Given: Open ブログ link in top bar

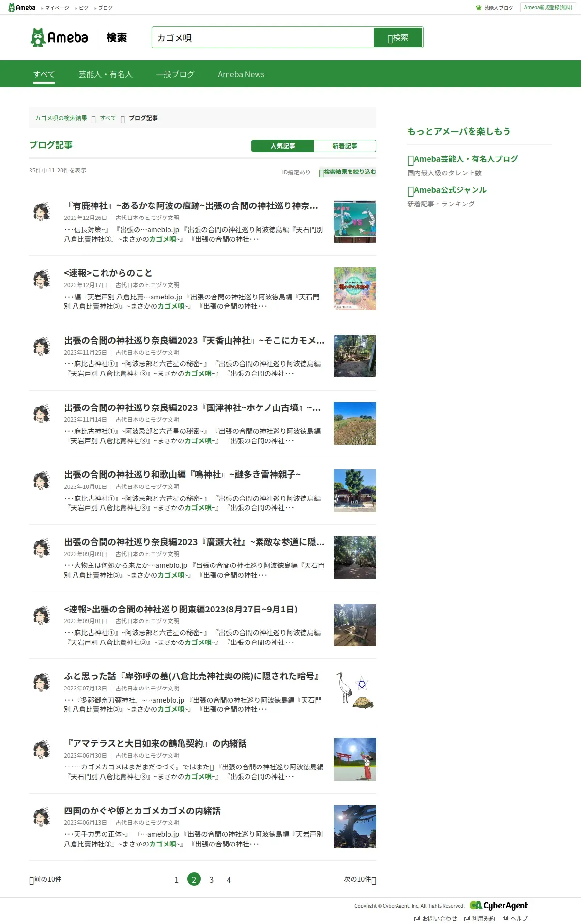Looking at the screenshot, I should pyautogui.click(x=105, y=8).
